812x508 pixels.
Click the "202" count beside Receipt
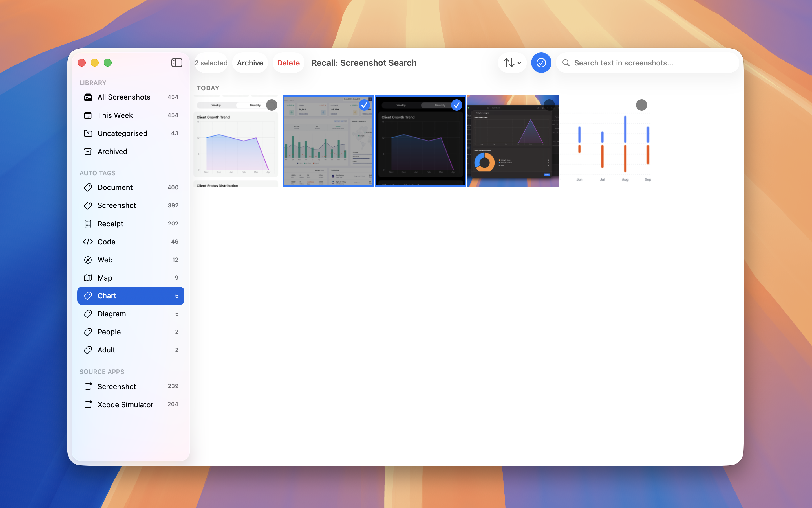click(x=173, y=224)
